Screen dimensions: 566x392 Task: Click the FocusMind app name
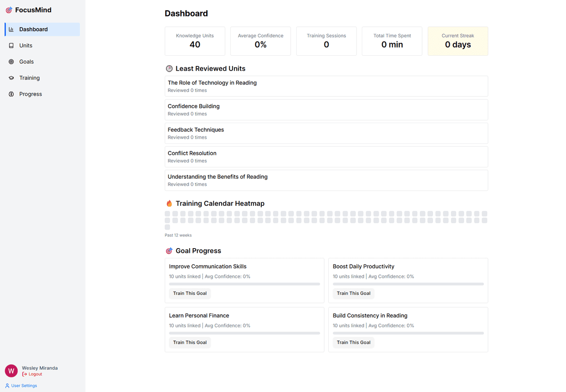33,10
